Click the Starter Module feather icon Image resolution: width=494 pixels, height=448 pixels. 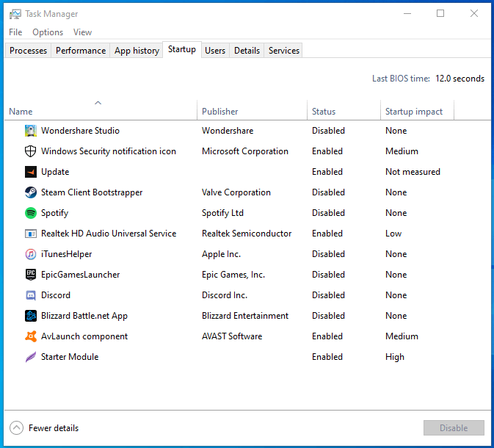click(x=31, y=357)
